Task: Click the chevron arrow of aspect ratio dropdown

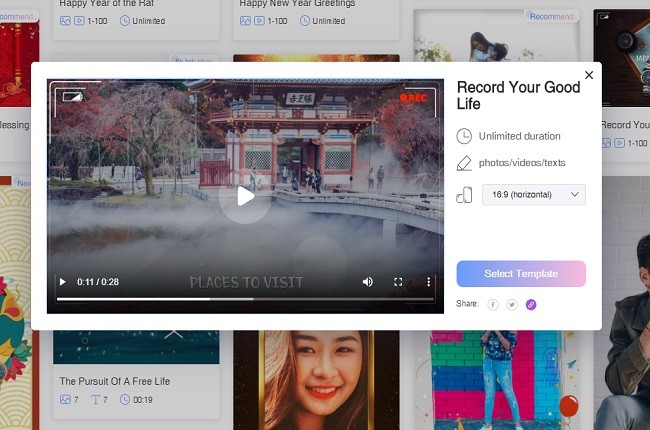Action: click(575, 195)
